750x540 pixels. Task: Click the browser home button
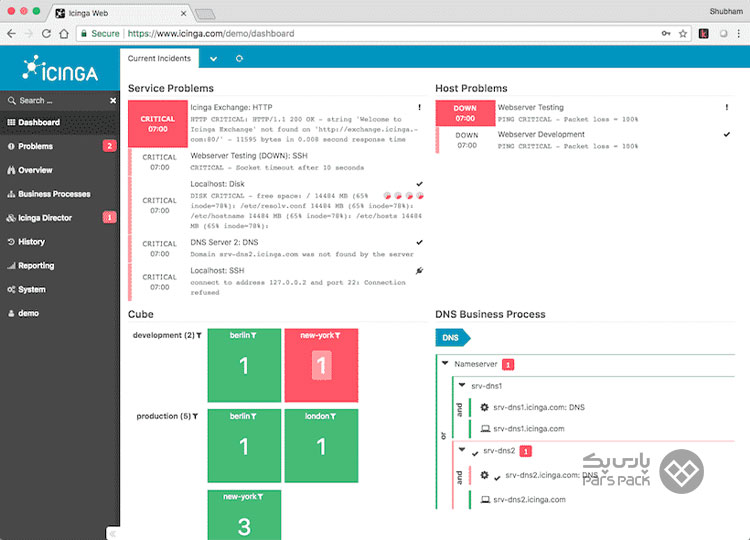click(64, 33)
